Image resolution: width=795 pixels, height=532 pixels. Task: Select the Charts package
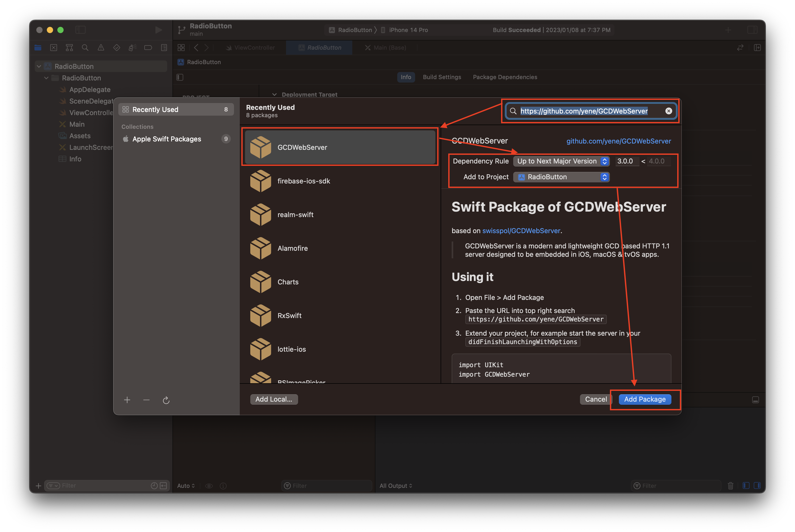tap(340, 282)
